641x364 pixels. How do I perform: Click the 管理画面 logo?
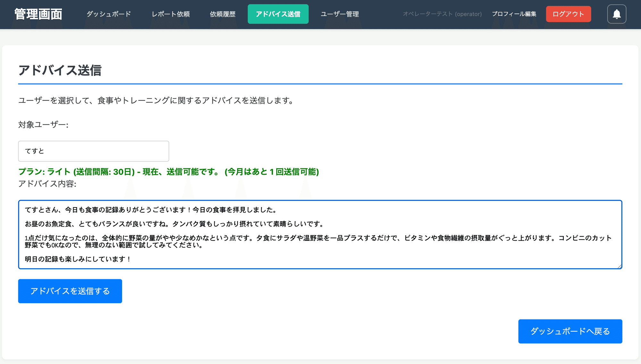coord(37,14)
